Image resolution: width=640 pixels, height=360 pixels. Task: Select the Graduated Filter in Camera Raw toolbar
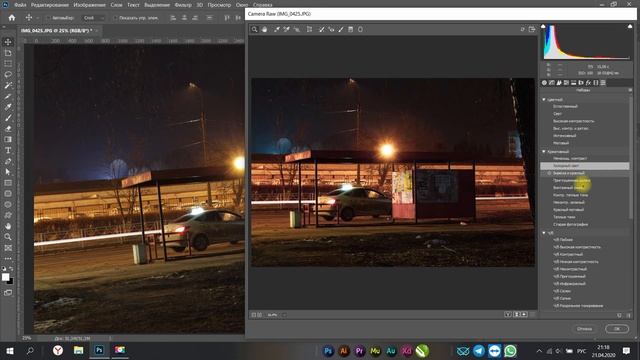coord(351,29)
